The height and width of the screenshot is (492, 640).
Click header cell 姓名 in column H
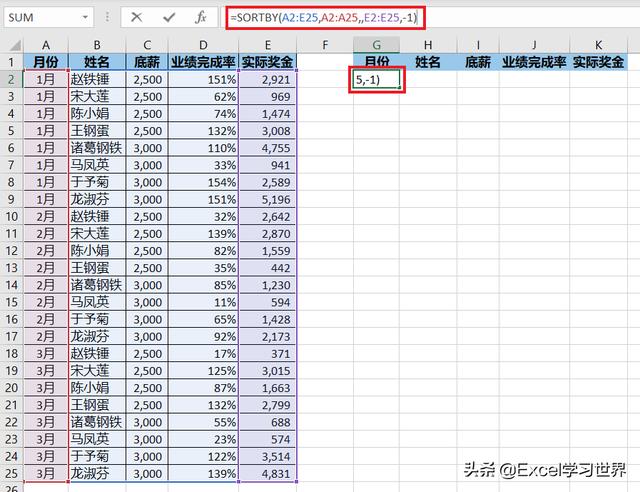click(428, 62)
